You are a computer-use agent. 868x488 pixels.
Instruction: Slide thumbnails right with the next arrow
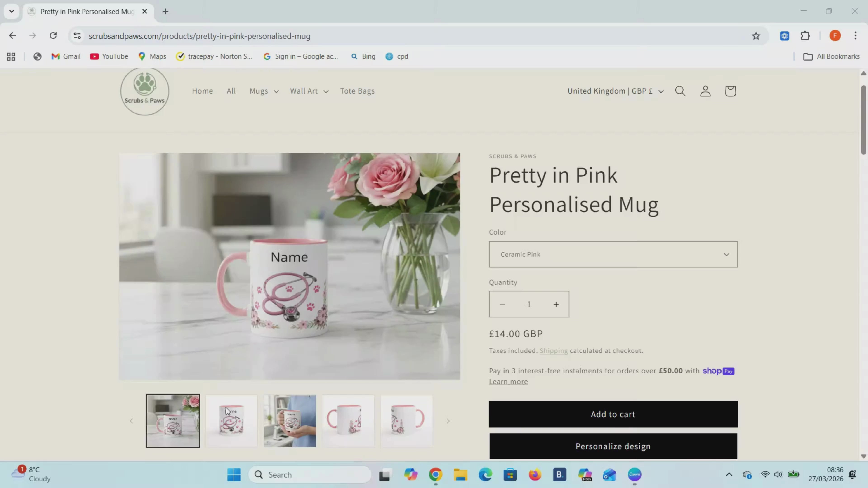click(448, 421)
